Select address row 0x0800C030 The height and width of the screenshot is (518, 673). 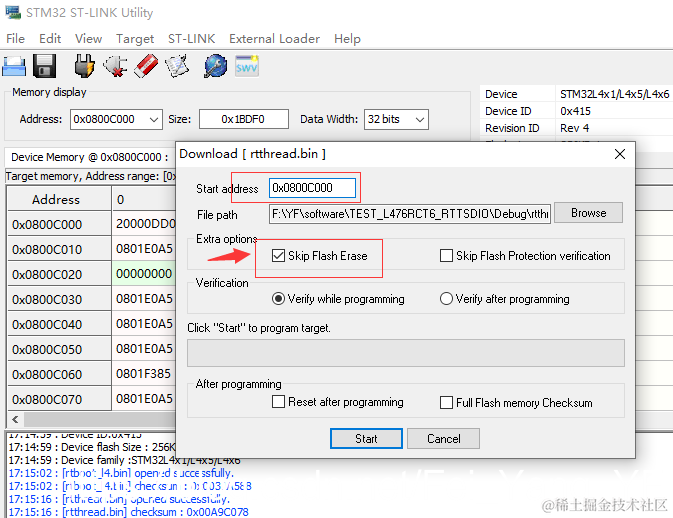pos(59,299)
